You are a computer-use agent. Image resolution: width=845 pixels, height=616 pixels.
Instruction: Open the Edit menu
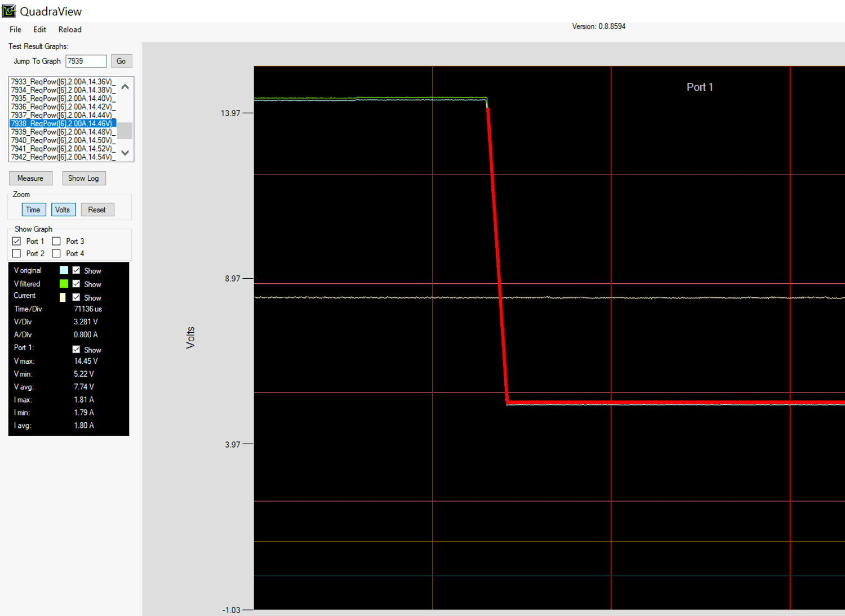(39, 29)
